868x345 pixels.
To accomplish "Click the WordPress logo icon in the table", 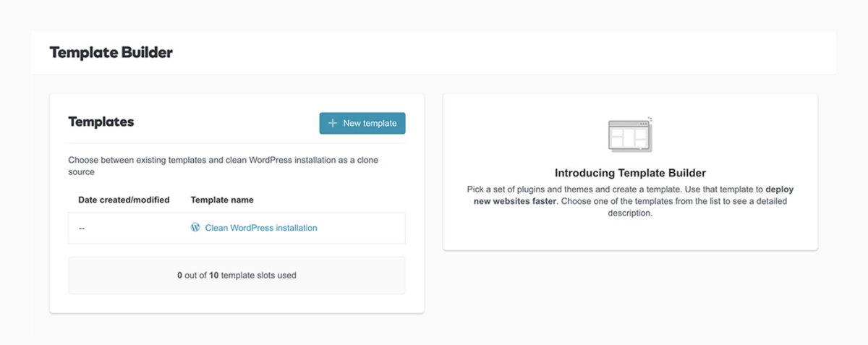I will pyautogui.click(x=195, y=227).
